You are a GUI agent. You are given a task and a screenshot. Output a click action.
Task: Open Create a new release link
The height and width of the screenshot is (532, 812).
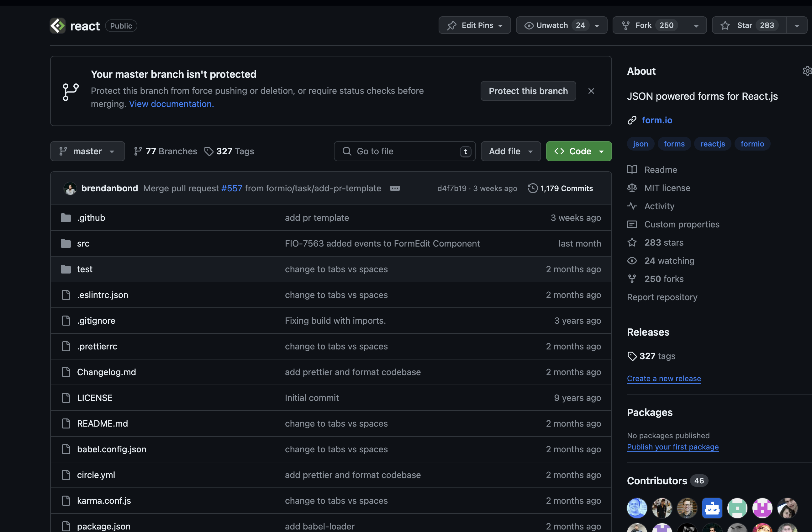(x=664, y=378)
